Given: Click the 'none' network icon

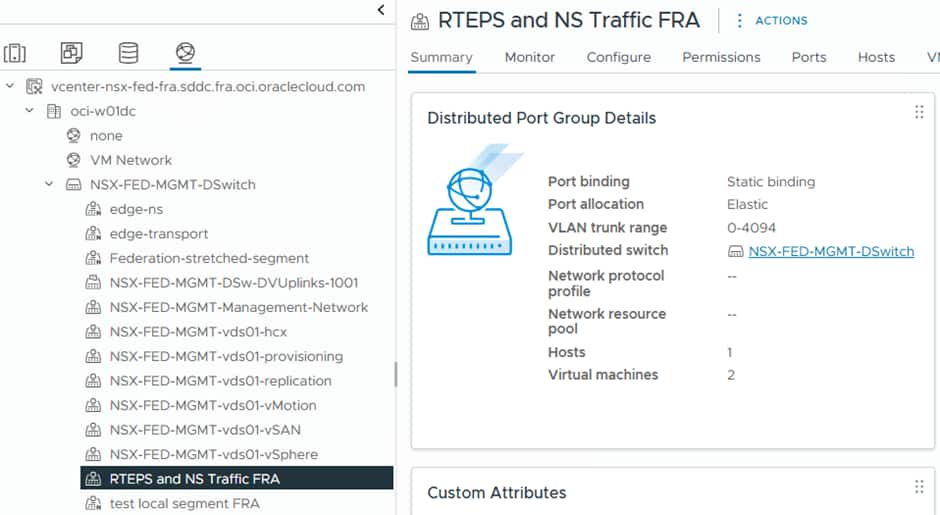Looking at the screenshot, I should 73,135.
